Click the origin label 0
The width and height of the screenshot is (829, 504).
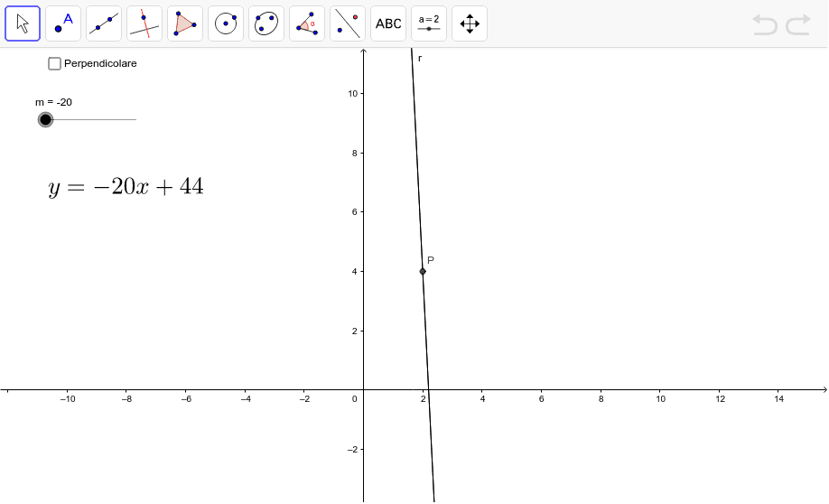pyautogui.click(x=354, y=398)
